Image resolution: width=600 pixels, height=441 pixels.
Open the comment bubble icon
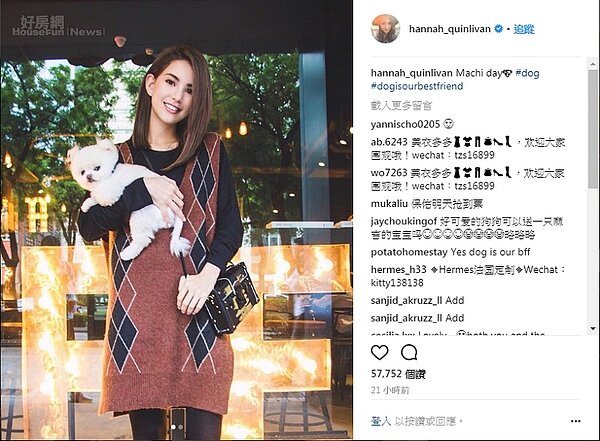tap(409, 352)
